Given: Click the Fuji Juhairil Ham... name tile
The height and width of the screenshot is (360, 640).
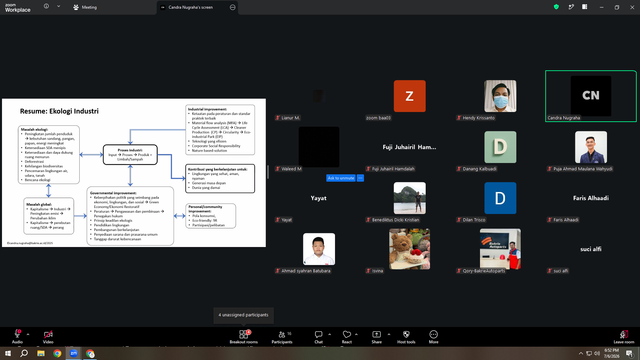Looking at the screenshot, I should (x=409, y=147).
